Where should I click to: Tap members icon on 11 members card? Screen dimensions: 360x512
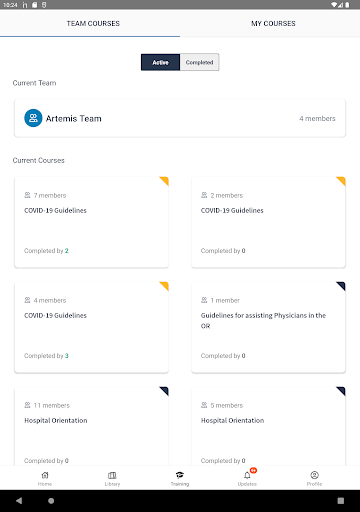[27, 405]
